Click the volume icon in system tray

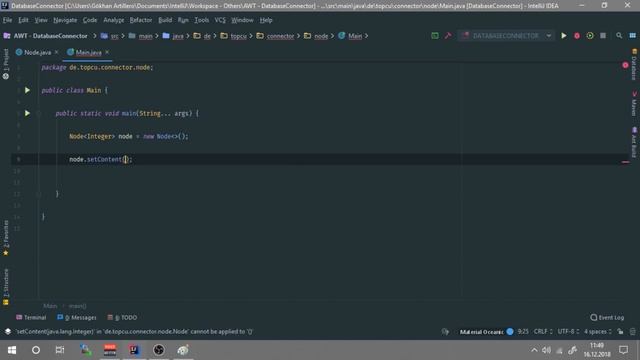(546, 350)
